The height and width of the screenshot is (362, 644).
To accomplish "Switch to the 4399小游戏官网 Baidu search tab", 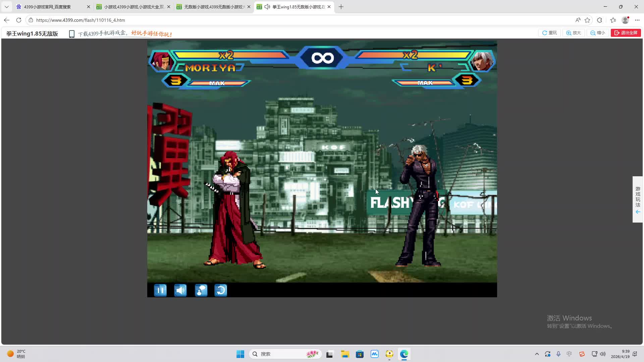I will point(53,7).
